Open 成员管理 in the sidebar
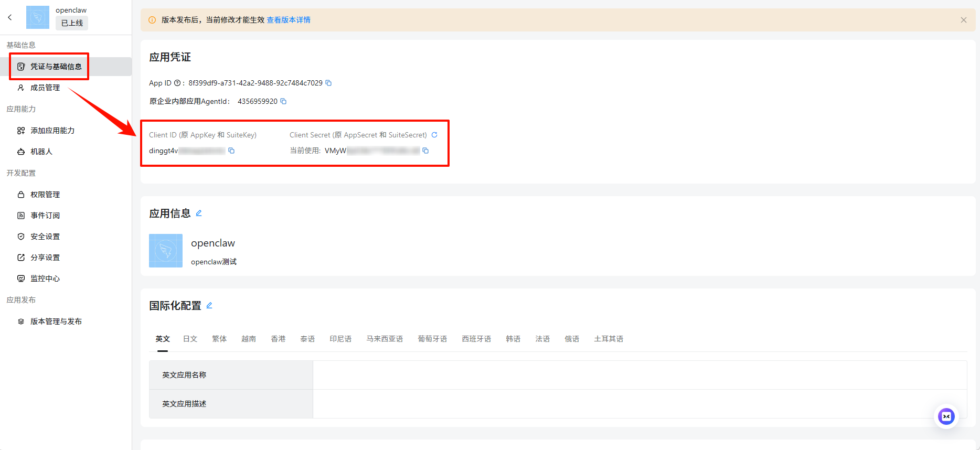This screenshot has width=980, height=450. click(45, 88)
